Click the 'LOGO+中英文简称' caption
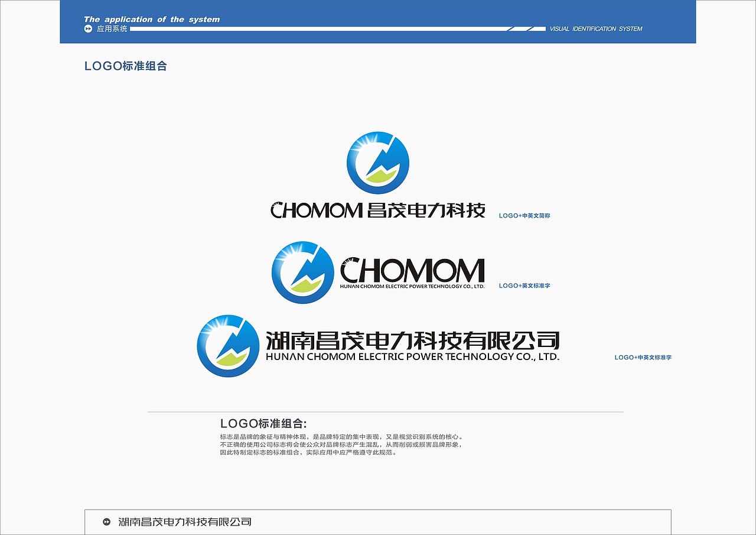The image size is (756, 535). coord(524,216)
